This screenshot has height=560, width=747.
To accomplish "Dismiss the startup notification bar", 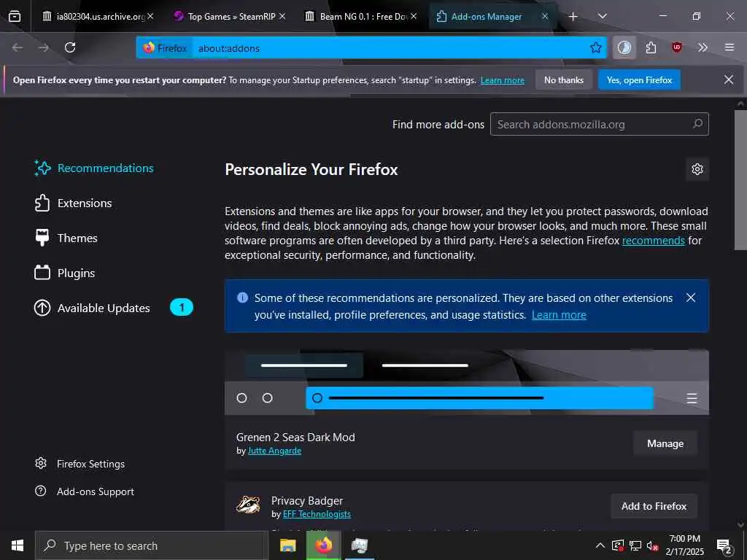I will pyautogui.click(x=729, y=80).
